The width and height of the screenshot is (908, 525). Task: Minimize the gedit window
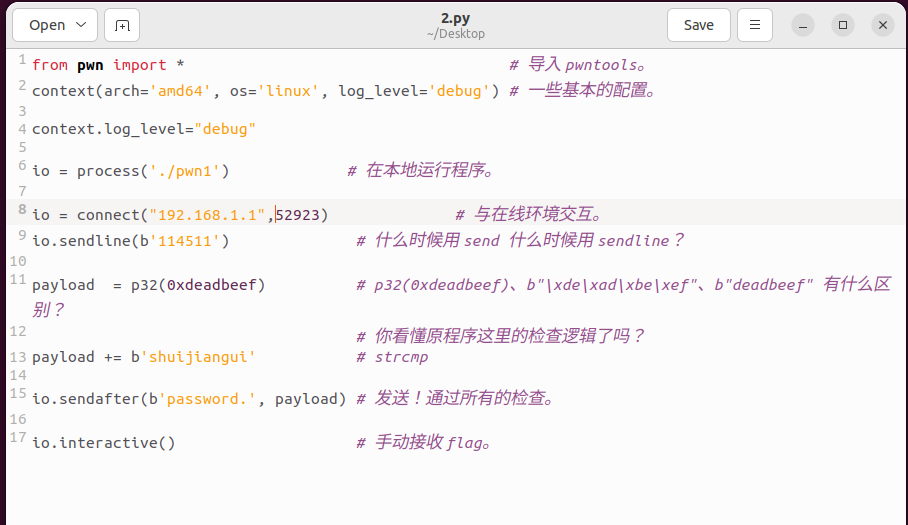point(803,25)
